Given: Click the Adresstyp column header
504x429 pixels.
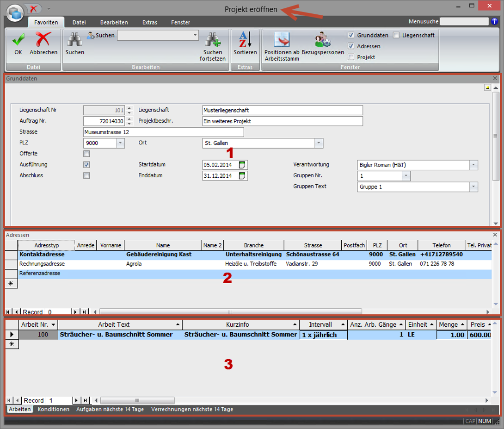Looking at the screenshot, I should pos(46,245).
